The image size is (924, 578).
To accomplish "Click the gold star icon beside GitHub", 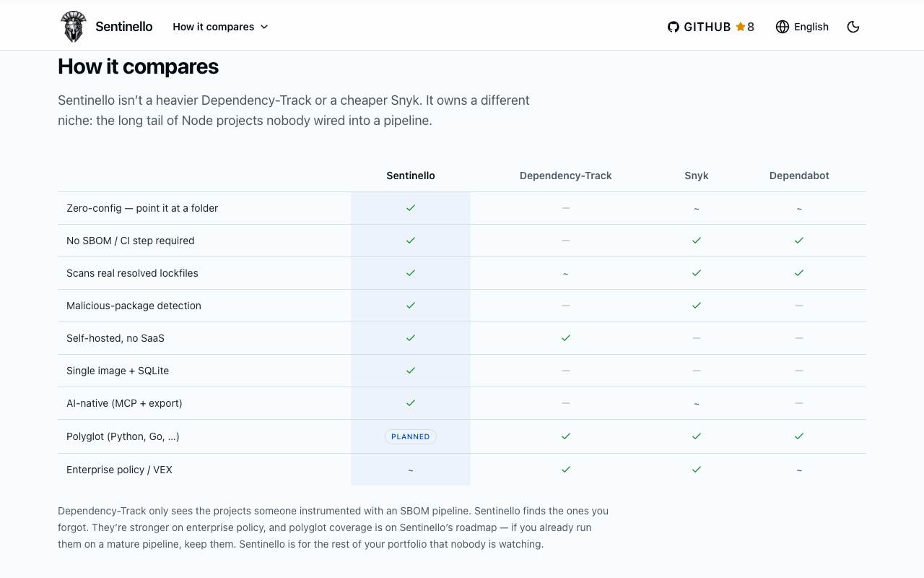I will coord(741,27).
